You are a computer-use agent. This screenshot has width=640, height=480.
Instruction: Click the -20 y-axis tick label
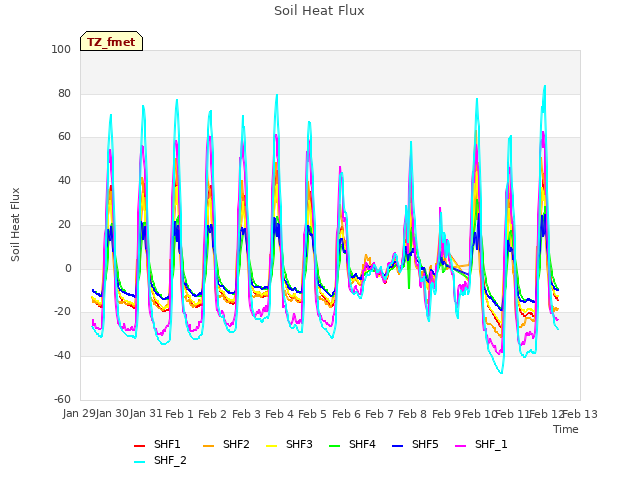(x=62, y=311)
